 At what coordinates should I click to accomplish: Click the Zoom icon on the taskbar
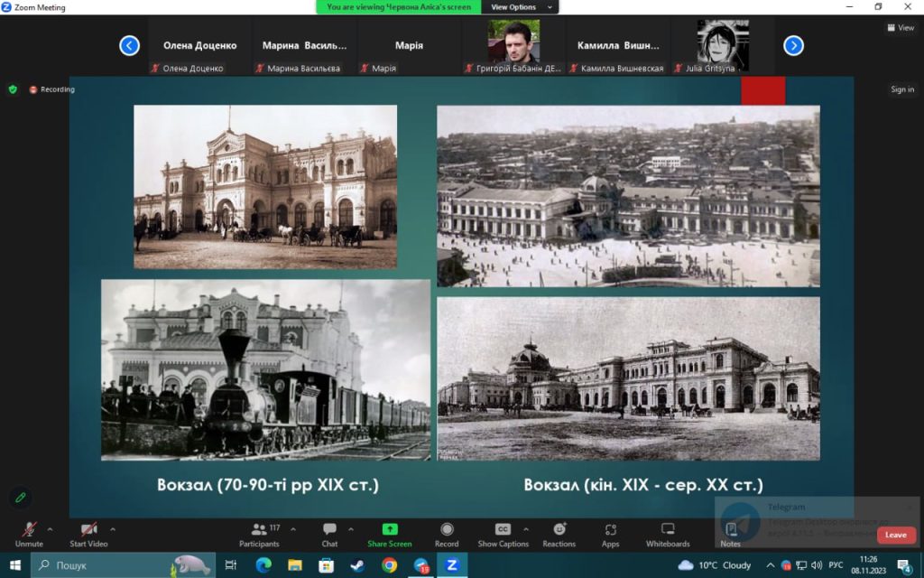[x=452, y=565]
